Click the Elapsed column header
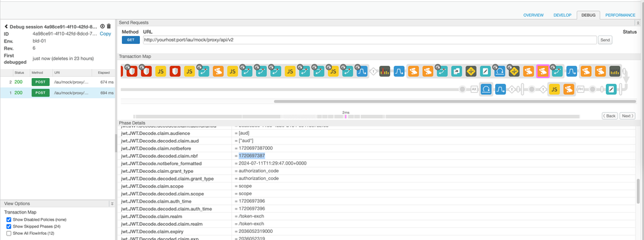 pos(104,72)
